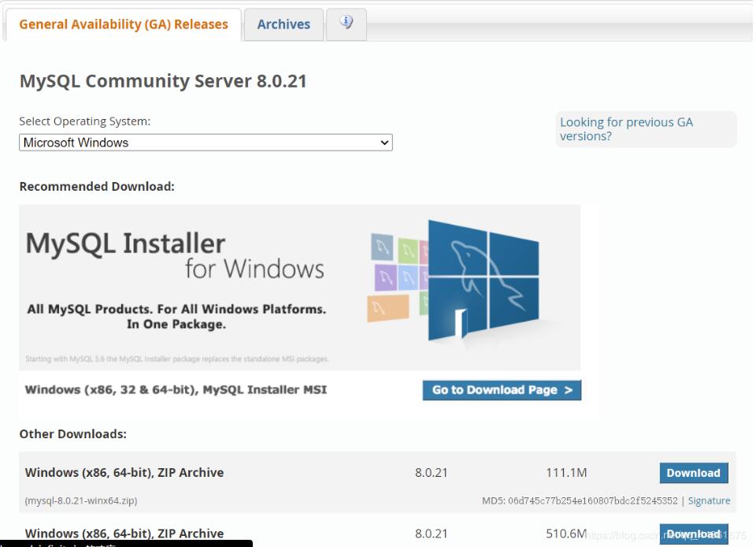The height and width of the screenshot is (547, 756).
Task: Download the 111.1M ZIP Archive
Action: pos(694,473)
